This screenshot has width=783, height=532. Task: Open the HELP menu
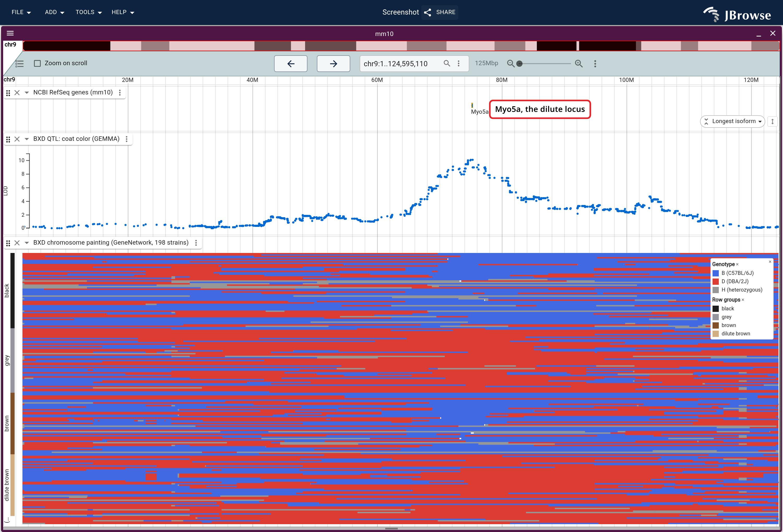pos(123,12)
